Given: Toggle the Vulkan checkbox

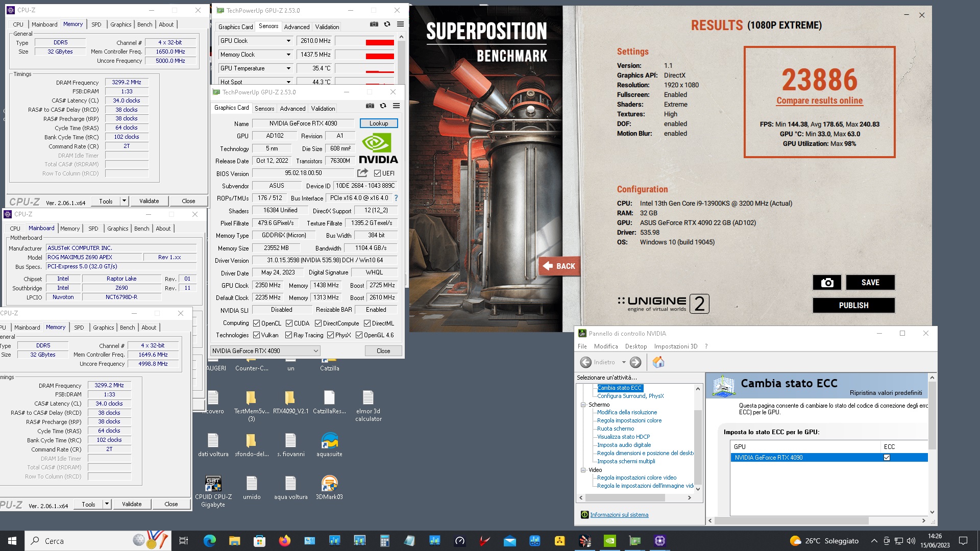Looking at the screenshot, I should pyautogui.click(x=257, y=335).
